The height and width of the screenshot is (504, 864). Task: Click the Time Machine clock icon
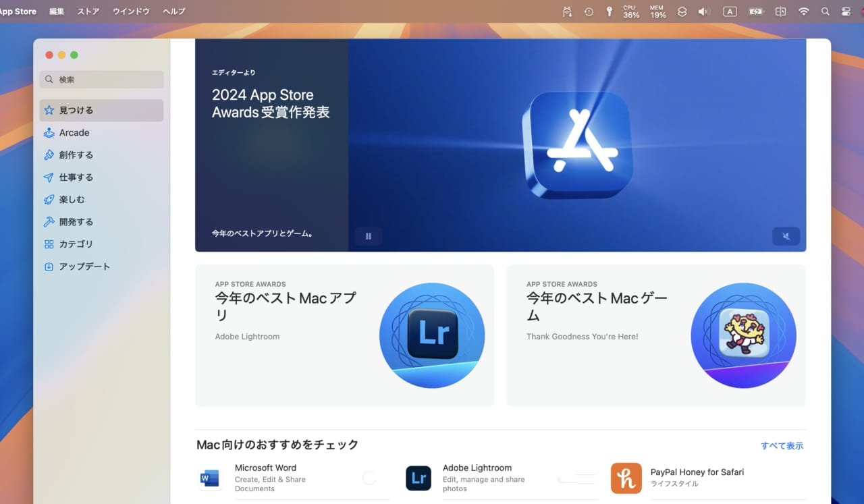(589, 11)
